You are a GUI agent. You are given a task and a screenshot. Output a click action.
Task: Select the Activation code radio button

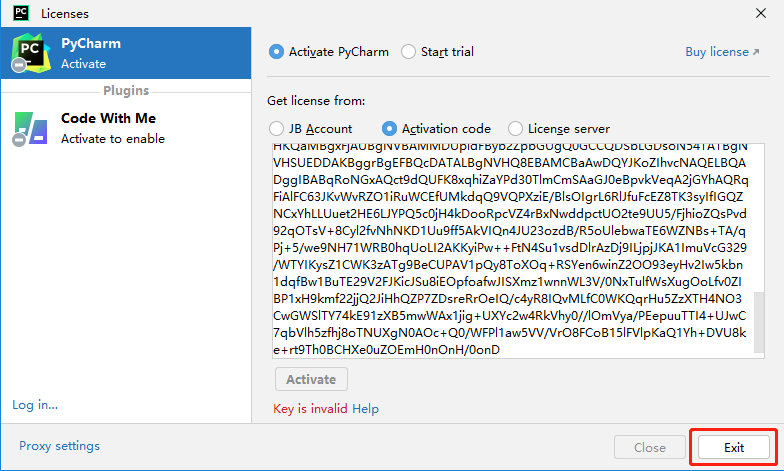[390, 129]
